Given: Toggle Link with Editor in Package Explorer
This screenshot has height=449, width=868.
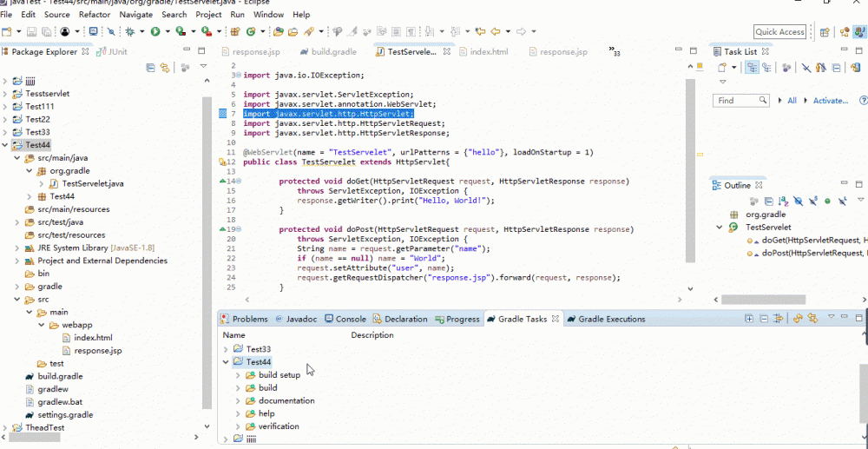Looking at the screenshot, I should [164, 68].
